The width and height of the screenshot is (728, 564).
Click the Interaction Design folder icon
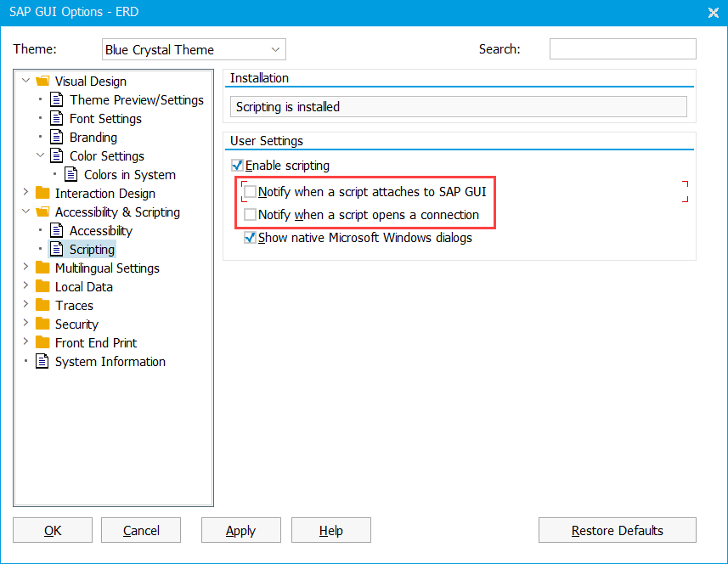click(x=42, y=193)
